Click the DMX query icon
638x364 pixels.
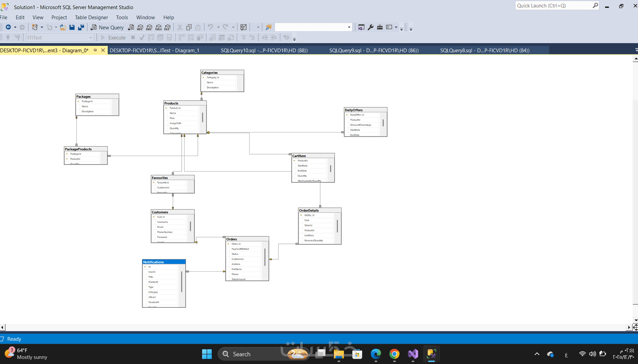[x=149, y=27]
